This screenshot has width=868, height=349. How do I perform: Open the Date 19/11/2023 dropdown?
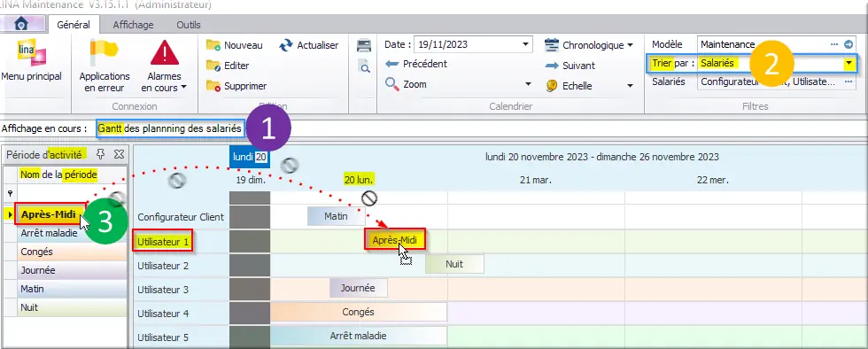(524, 44)
